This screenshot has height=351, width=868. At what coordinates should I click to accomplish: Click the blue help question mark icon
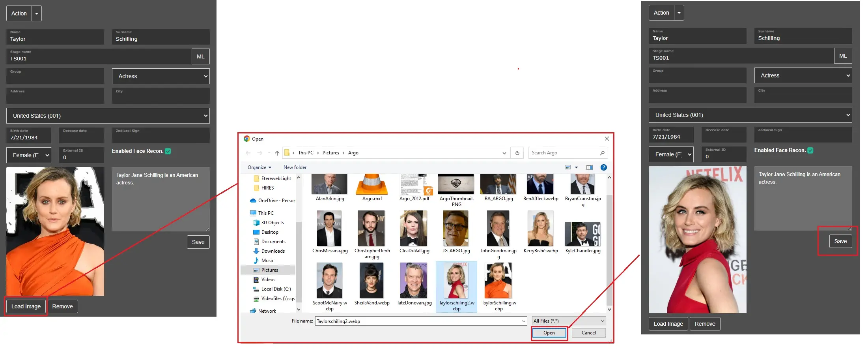603,167
